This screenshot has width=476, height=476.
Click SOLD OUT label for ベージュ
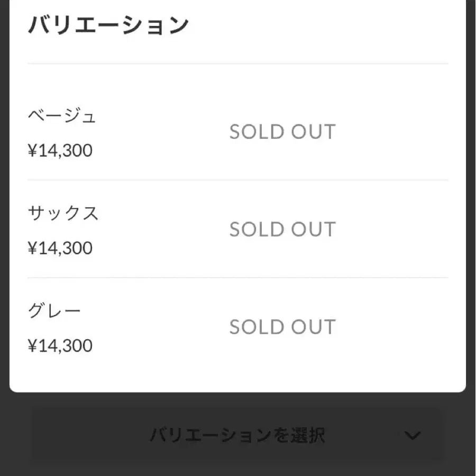[282, 132]
